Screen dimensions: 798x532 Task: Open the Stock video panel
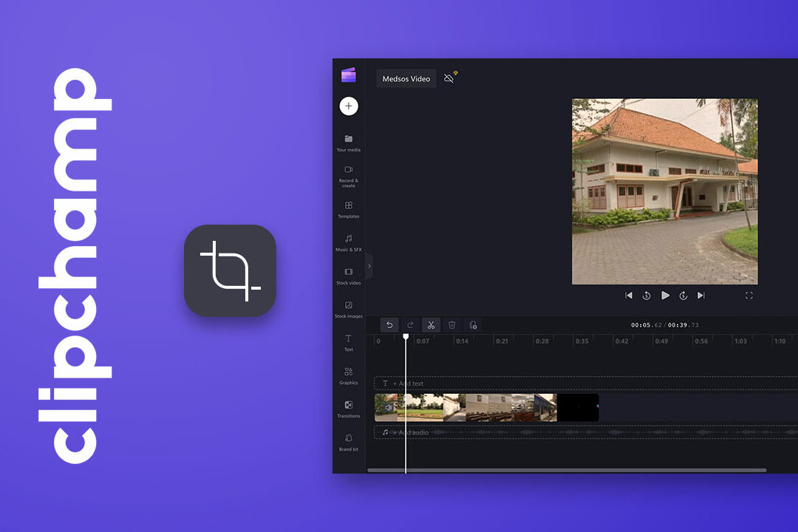coord(348,274)
